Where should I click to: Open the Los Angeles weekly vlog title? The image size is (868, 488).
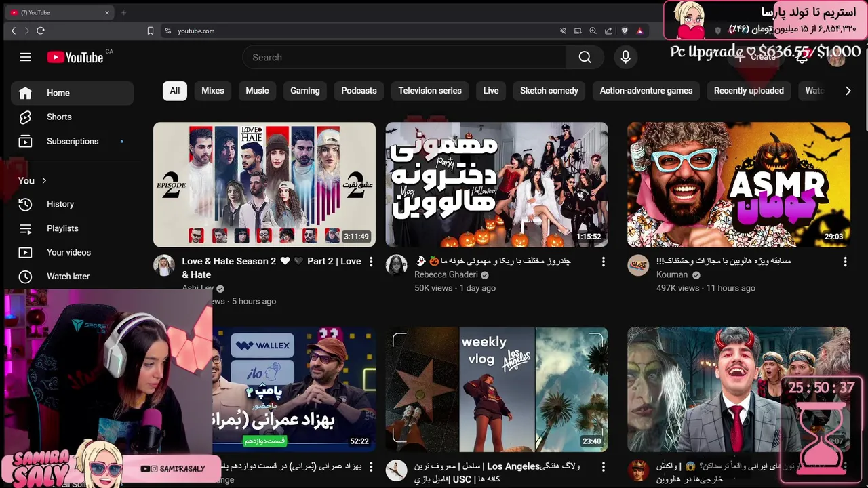click(497, 472)
